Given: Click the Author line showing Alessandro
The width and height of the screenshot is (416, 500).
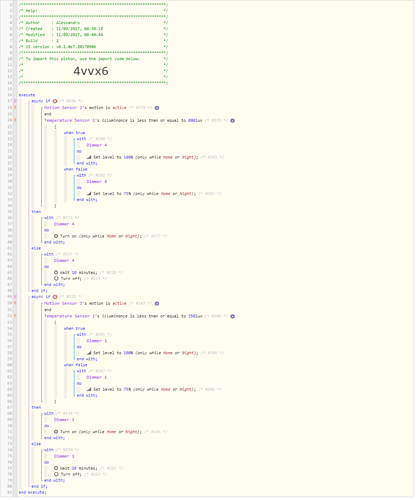Looking at the screenshot, I should (93, 23).
